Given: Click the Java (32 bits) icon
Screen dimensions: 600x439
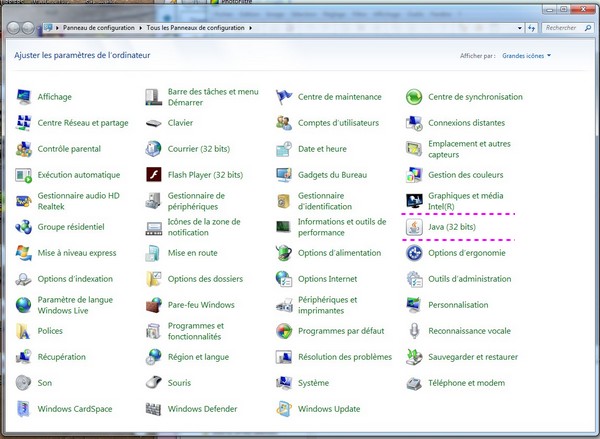Looking at the screenshot, I should pos(414,227).
